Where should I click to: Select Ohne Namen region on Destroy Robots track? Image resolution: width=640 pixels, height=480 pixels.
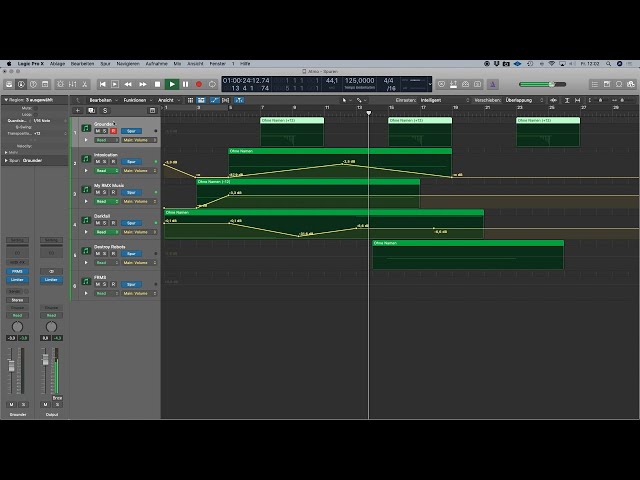coord(468,255)
